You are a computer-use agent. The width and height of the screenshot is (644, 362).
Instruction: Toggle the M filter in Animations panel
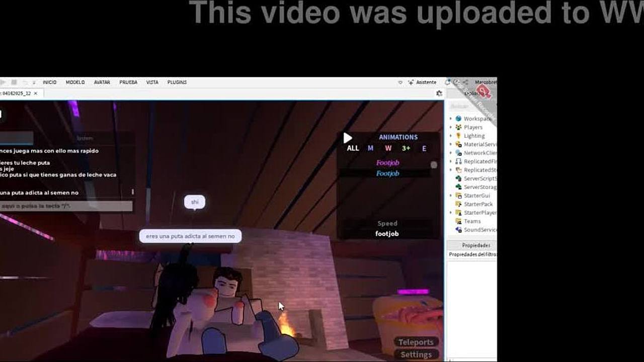(370, 148)
